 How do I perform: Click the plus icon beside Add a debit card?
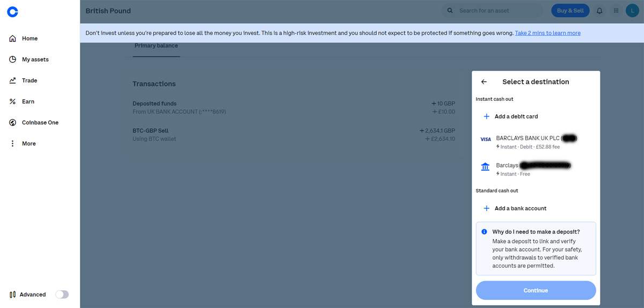pos(486,116)
